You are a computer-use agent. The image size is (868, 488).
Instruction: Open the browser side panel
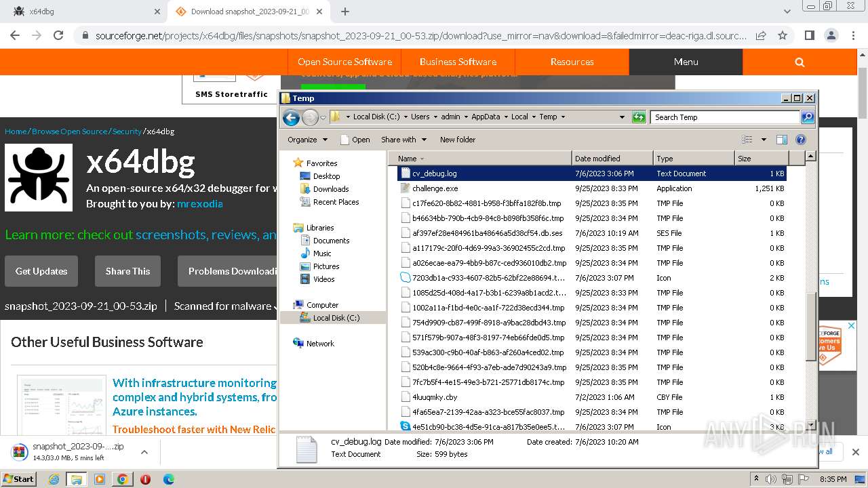(x=809, y=35)
